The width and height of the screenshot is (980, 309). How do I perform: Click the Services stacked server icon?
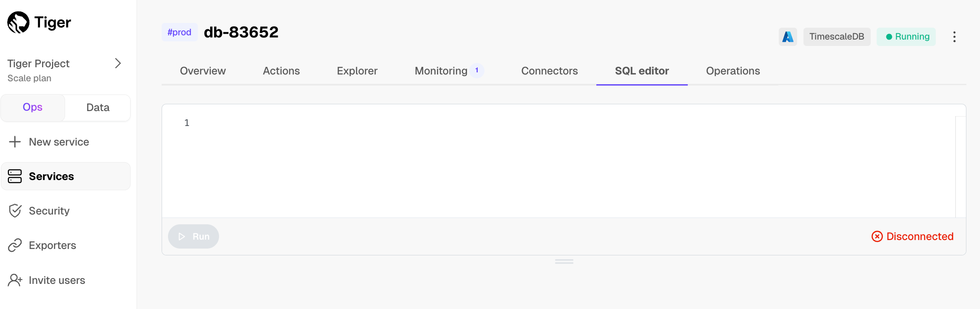click(x=15, y=176)
